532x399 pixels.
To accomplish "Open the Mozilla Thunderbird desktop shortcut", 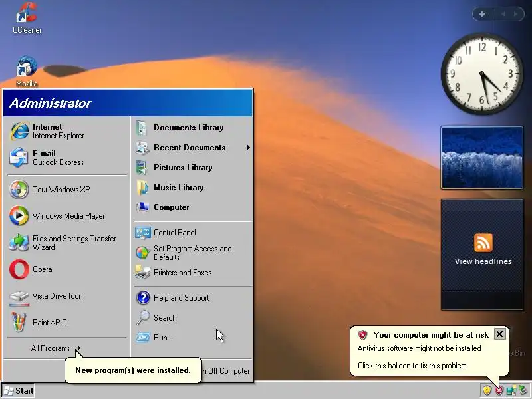I will tap(27, 71).
